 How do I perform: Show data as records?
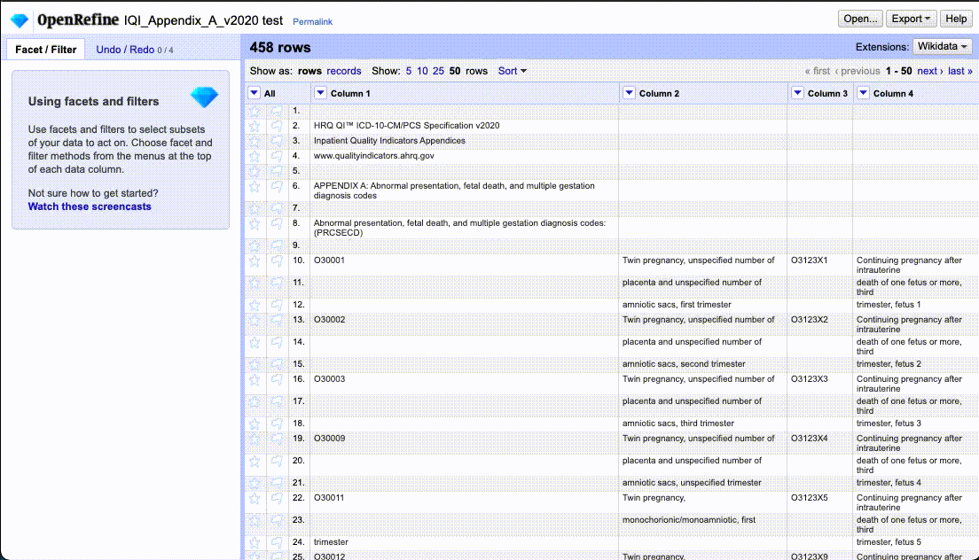pos(343,71)
